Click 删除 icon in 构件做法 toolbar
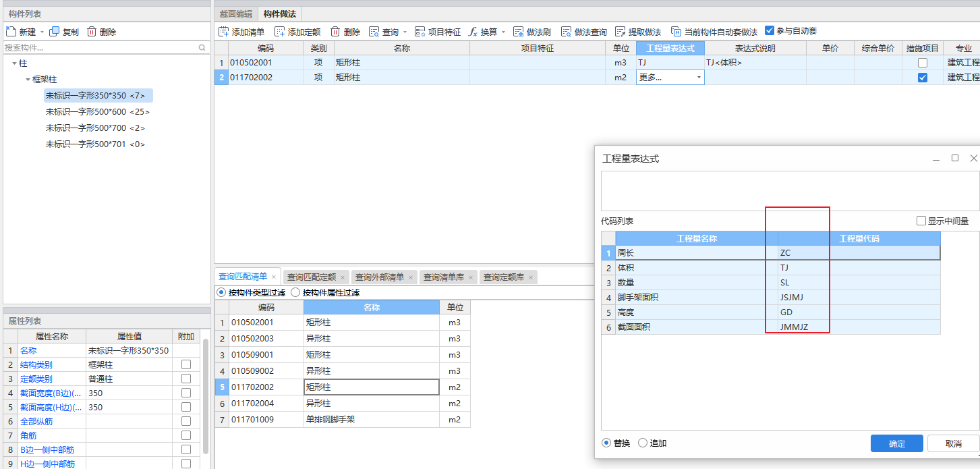Screen dimensions: 980x469 click(335, 32)
